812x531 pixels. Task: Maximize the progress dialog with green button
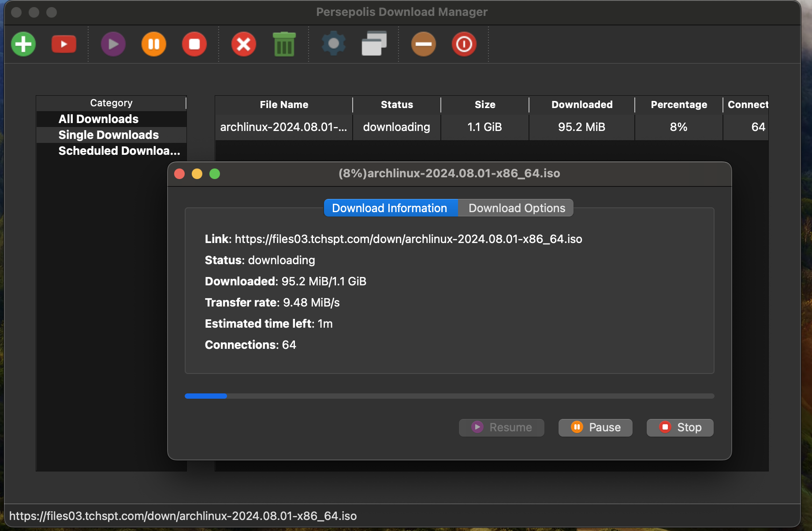(215, 174)
